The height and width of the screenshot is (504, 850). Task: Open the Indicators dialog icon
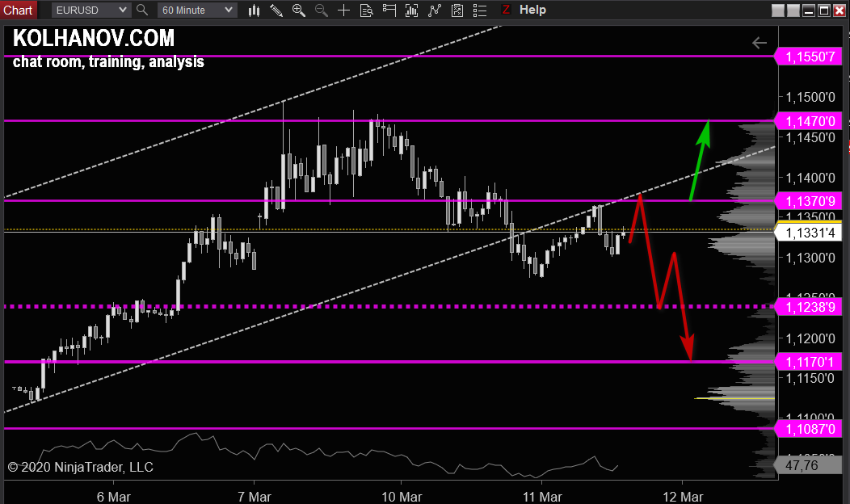coord(411,10)
